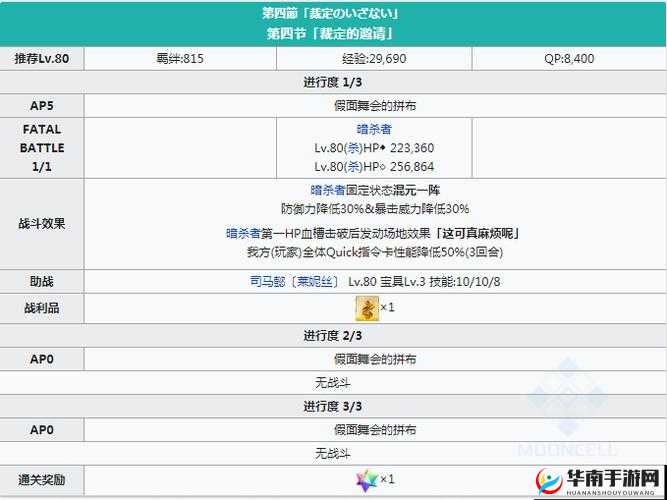Open the 暗杀者 link before 固定状态混元一阵
667x500 pixels.
[x=327, y=190]
